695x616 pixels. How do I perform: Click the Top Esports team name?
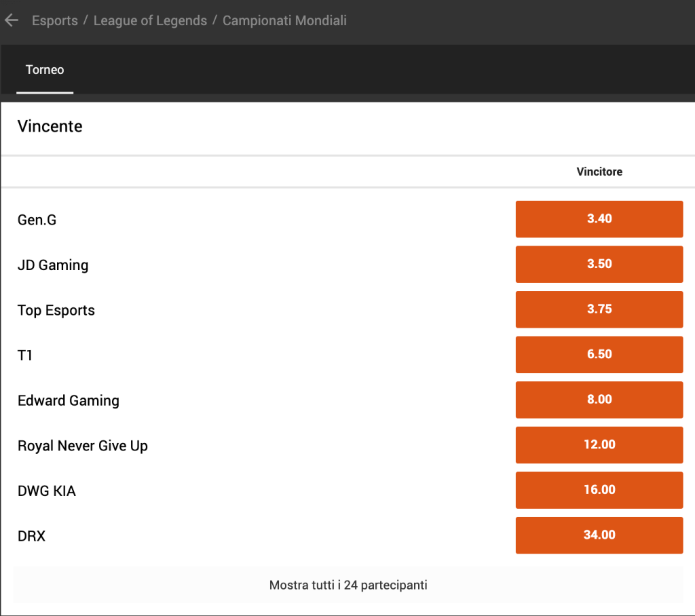(56, 310)
